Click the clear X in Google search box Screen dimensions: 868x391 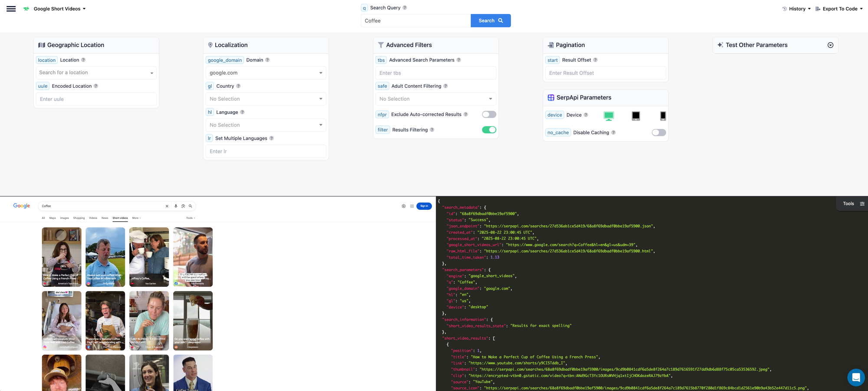167,206
